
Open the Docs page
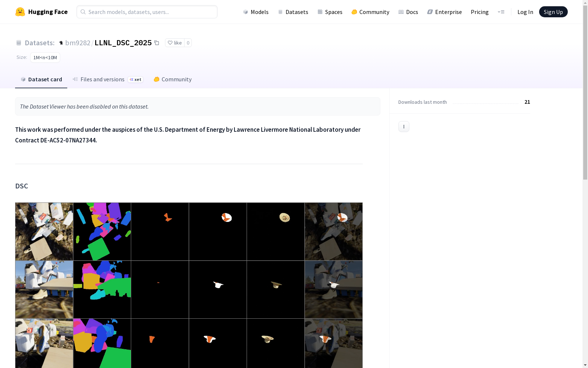[408, 12]
